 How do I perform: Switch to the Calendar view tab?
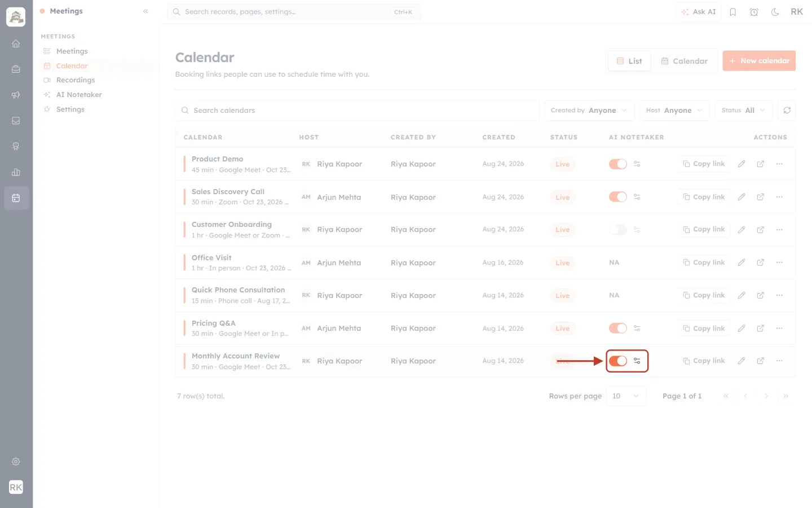click(684, 61)
